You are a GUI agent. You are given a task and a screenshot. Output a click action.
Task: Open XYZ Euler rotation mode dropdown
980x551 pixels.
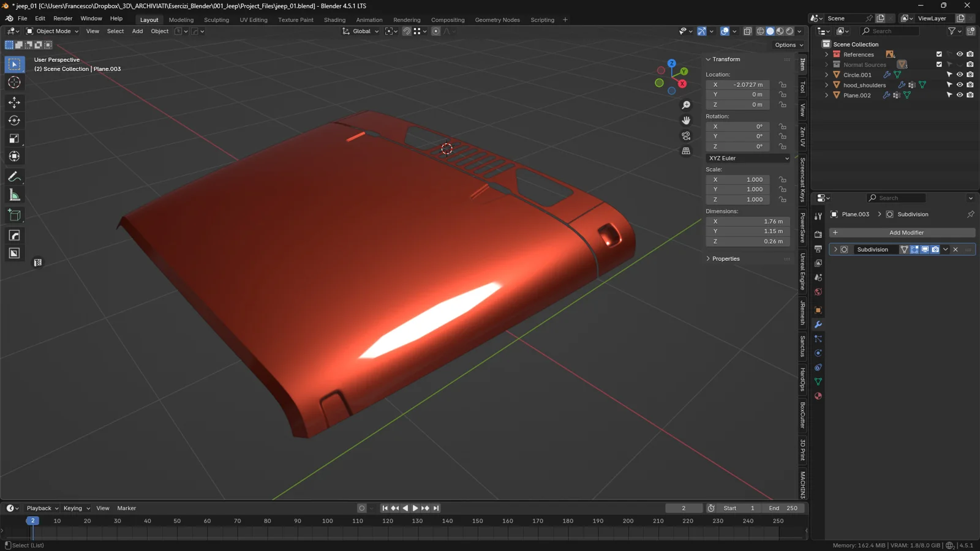(748, 158)
